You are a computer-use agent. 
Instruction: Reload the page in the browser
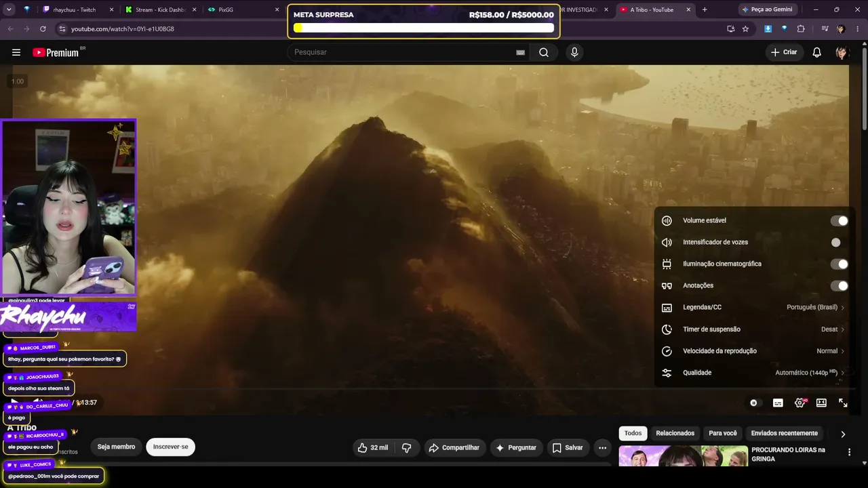(43, 29)
